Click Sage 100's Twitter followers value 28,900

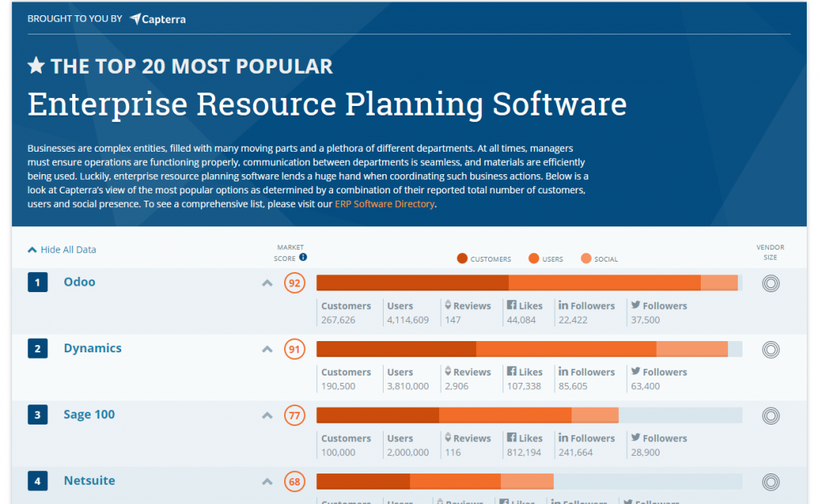pos(645,452)
